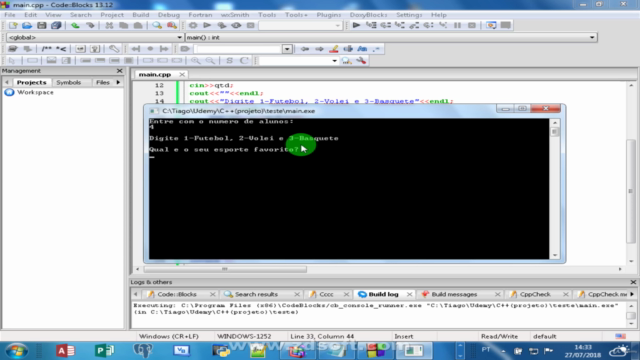The image size is (640, 360).
Task: Click the Abort build icon
Action: (251, 25)
